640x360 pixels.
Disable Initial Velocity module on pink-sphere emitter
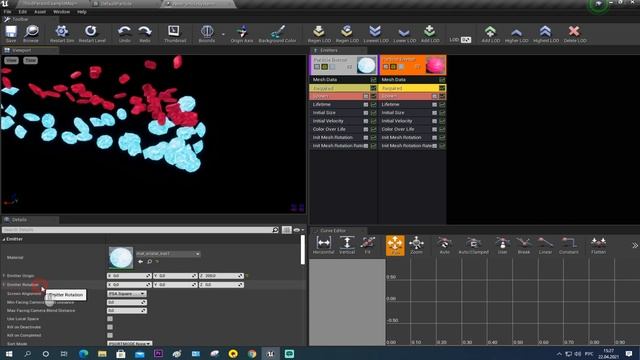tap(442, 121)
